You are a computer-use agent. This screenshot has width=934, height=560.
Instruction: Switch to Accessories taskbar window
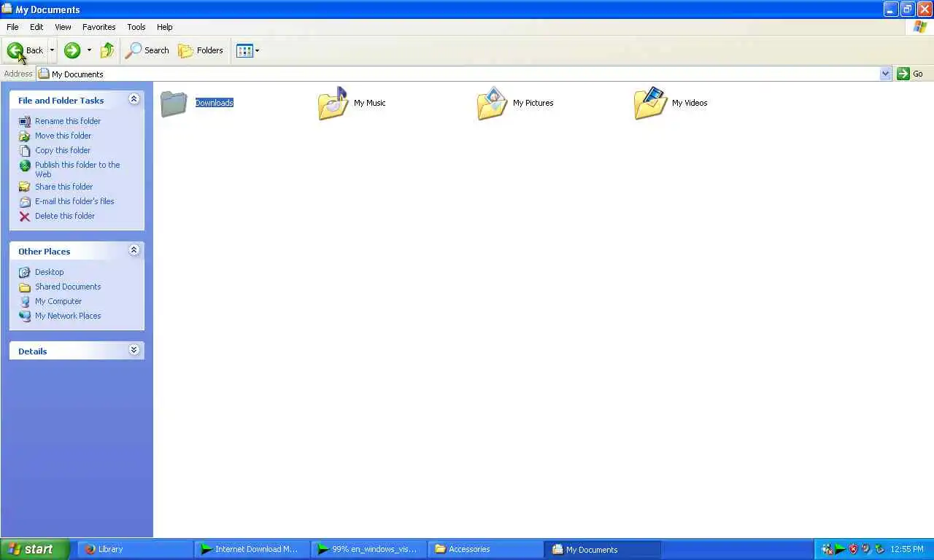click(x=485, y=549)
